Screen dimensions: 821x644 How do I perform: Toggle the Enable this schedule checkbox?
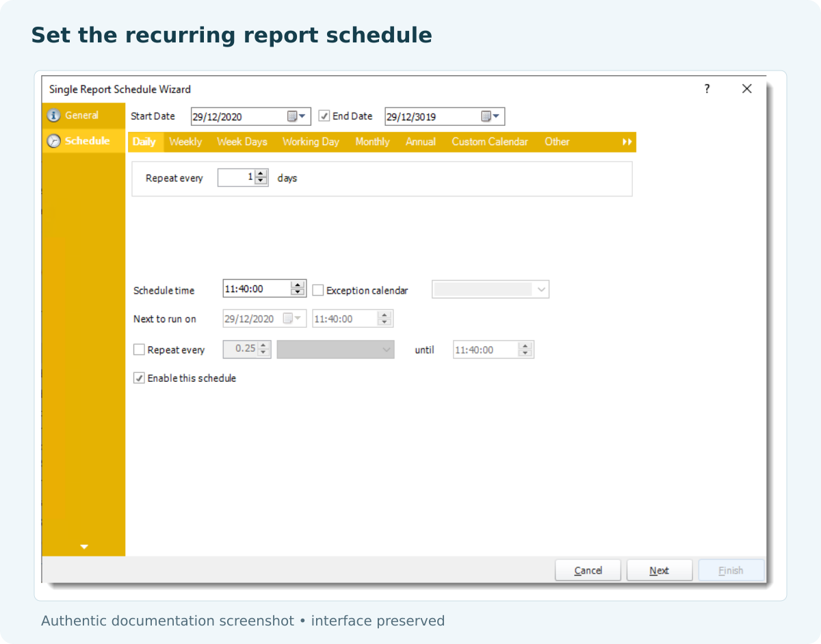pyautogui.click(x=140, y=378)
